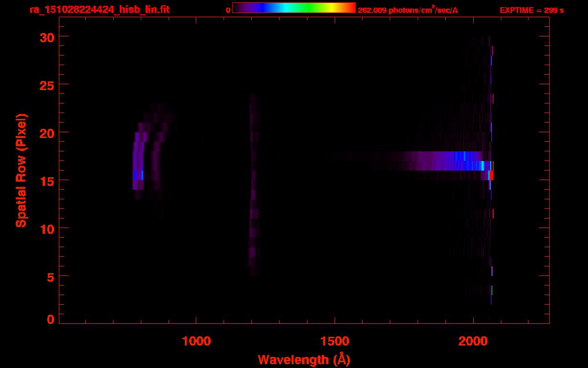This screenshot has width=588, height=368.
Task: Click the x-axis tick label 1500
Action: point(334,341)
